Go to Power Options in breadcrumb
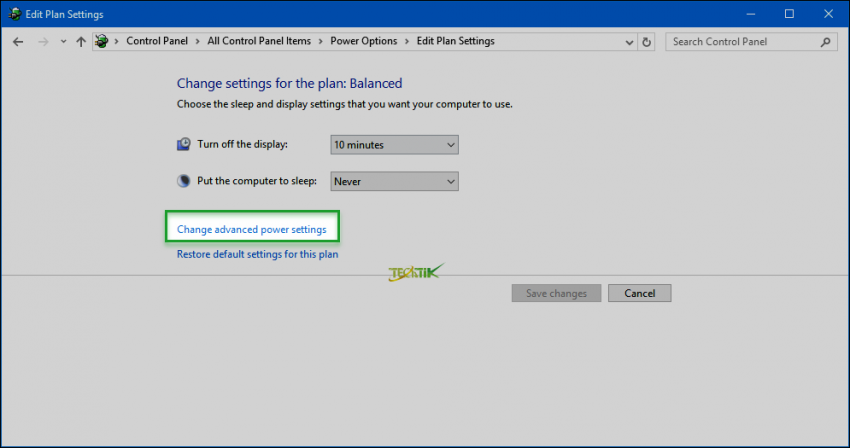850x448 pixels. pos(363,42)
